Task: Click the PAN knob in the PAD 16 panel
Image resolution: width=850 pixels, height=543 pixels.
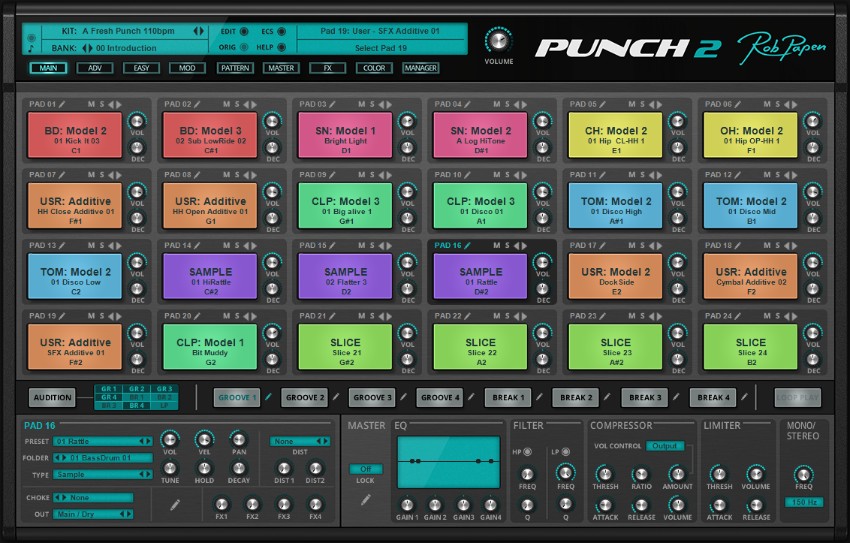Action: pos(239,439)
